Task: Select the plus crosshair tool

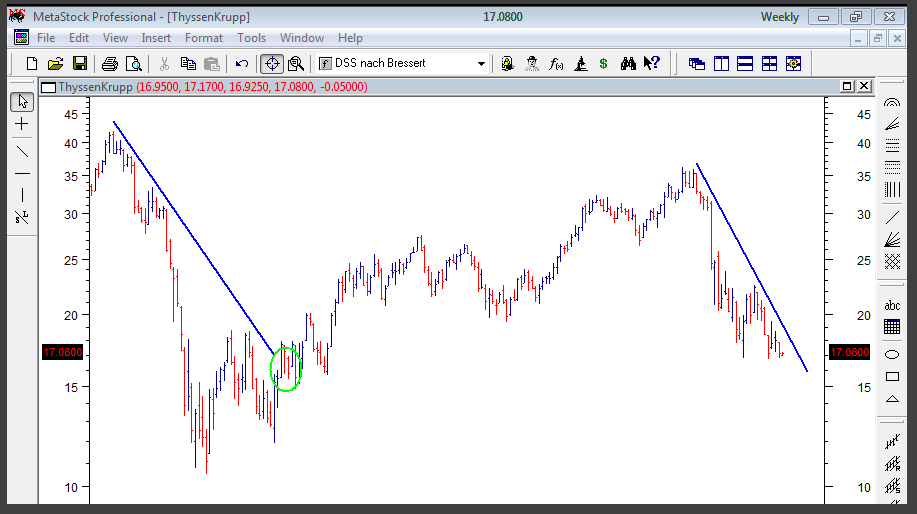Action: 22,124
